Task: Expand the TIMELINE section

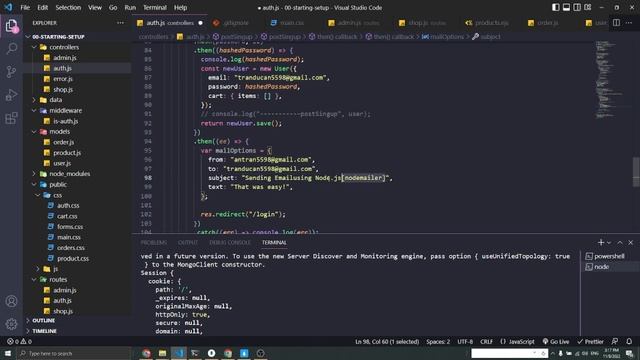Action: (77, 331)
